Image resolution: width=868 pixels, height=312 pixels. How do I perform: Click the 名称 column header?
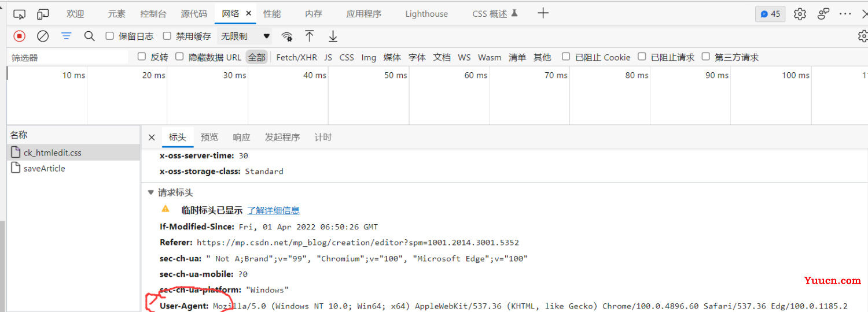(x=73, y=135)
